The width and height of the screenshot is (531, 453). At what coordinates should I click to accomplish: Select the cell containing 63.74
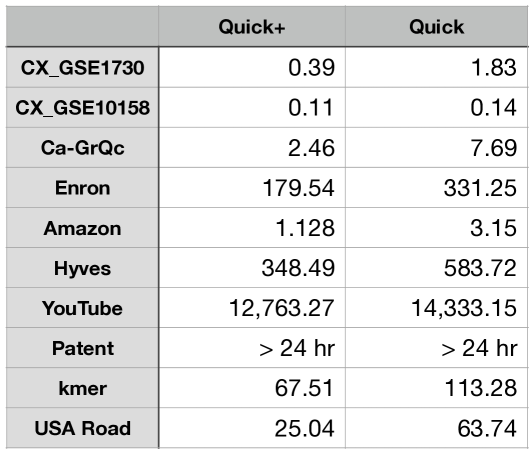click(x=437, y=428)
